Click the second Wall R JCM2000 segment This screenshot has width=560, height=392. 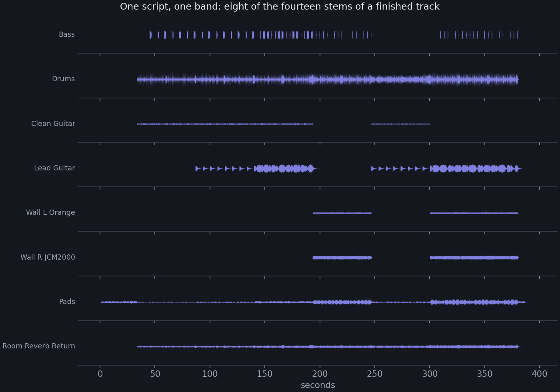point(474,258)
